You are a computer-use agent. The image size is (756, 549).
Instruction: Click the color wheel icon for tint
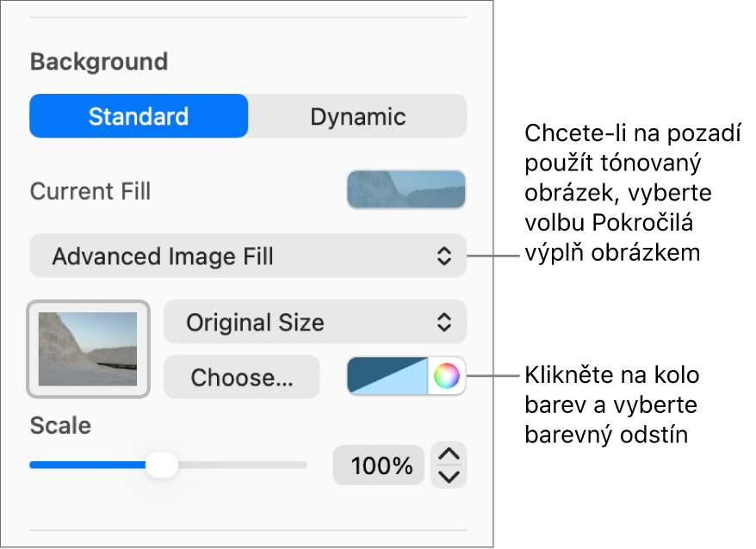[446, 376]
